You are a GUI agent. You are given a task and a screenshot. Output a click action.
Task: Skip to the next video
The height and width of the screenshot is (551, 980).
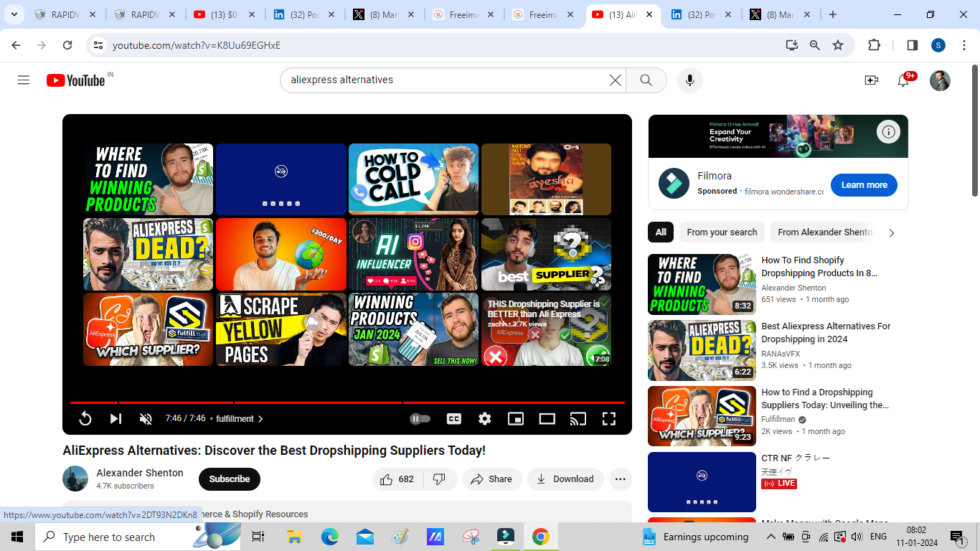(116, 418)
